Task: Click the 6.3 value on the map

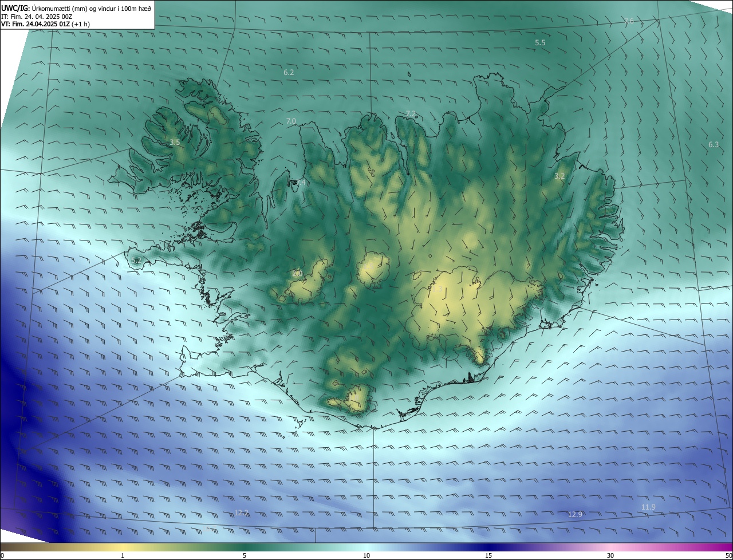Action: [x=714, y=144]
